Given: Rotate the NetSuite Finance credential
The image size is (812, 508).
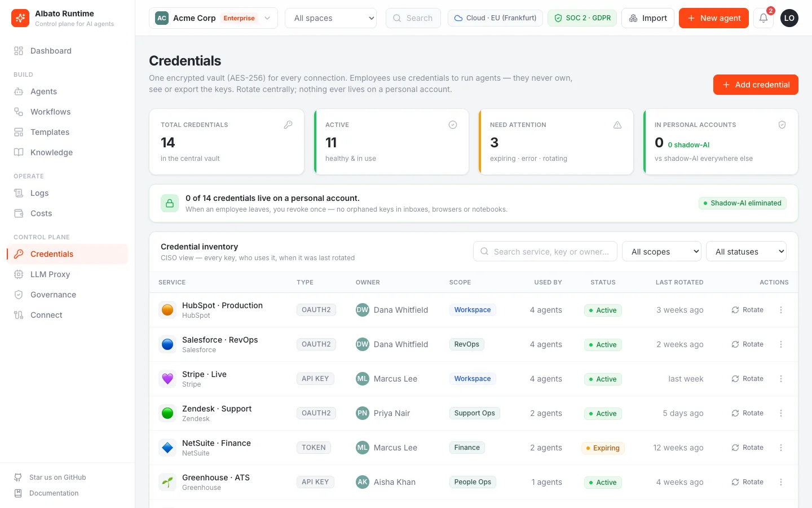Looking at the screenshot, I should (x=748, y=448).
